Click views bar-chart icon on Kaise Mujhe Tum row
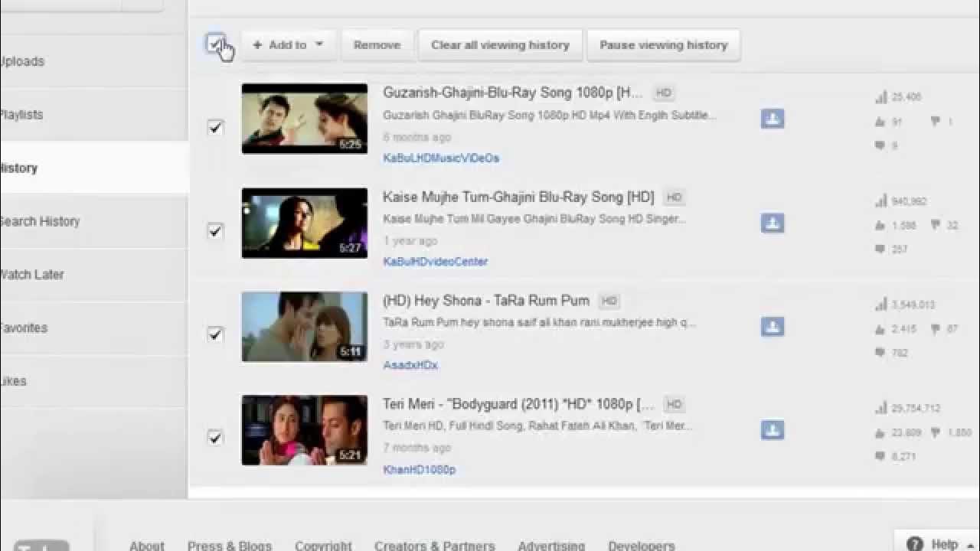Image resolution: width=980 pixels, height=551 pixels. 881,201
